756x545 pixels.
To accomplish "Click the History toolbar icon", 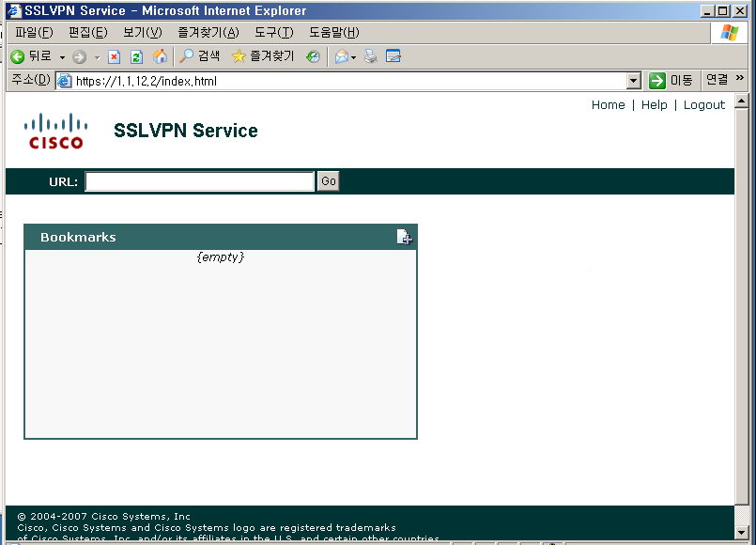I will [313, 57].
